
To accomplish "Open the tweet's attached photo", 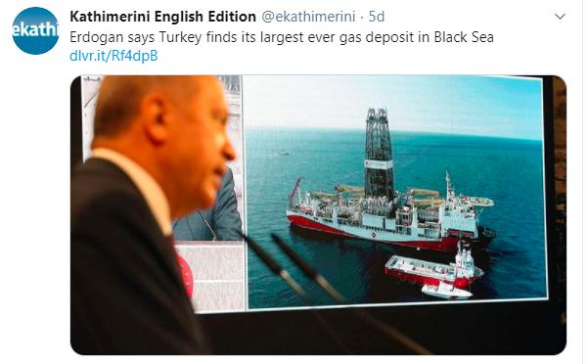I will (318, 215).
